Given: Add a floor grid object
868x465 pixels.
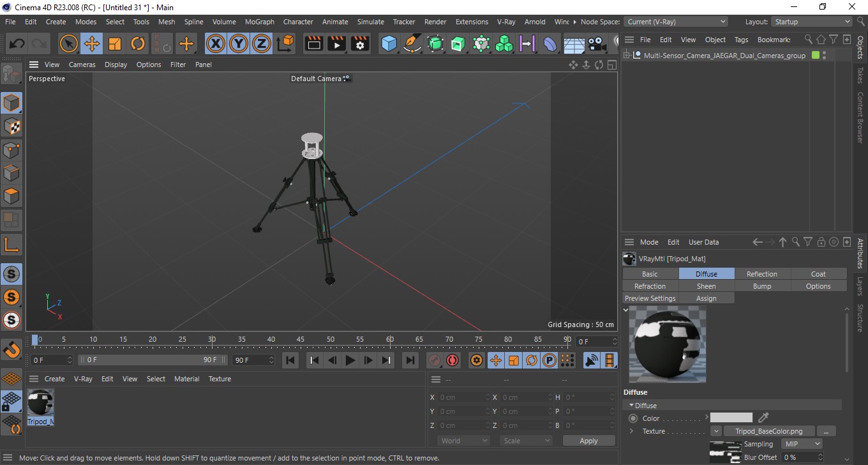Looking at the screenshot, I should click(x=573, y=44).
